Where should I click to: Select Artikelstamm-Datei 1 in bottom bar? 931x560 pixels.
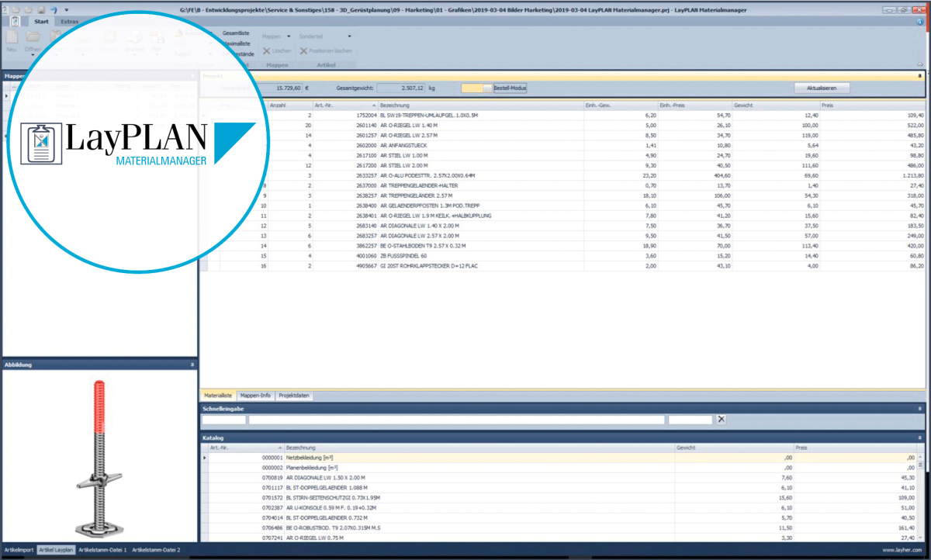coord(102,550)
